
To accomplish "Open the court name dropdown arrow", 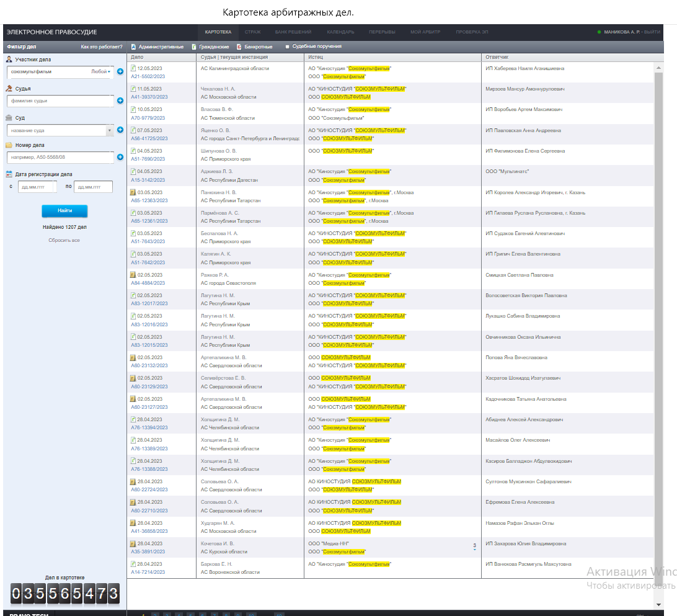I will [110, 130].
